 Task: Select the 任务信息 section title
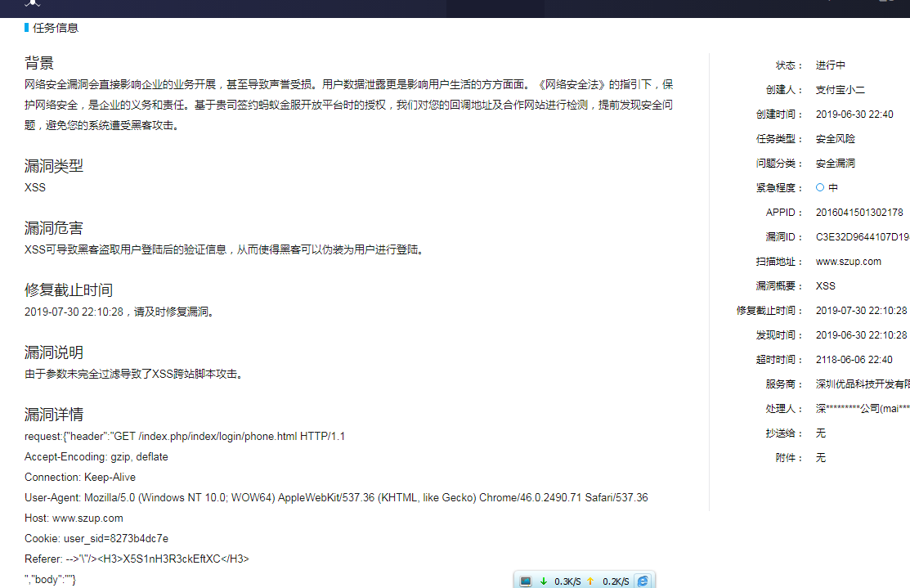pyautogui.click(x=56, y=28)
